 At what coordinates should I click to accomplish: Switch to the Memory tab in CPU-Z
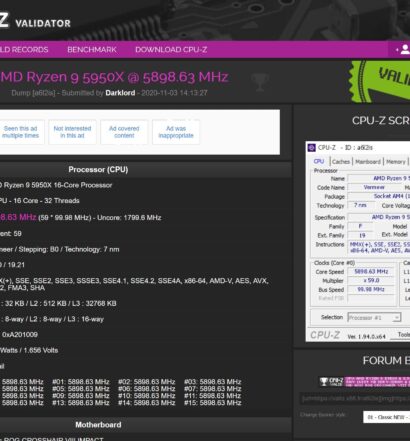pyautogui.click(x=396, y=162)
